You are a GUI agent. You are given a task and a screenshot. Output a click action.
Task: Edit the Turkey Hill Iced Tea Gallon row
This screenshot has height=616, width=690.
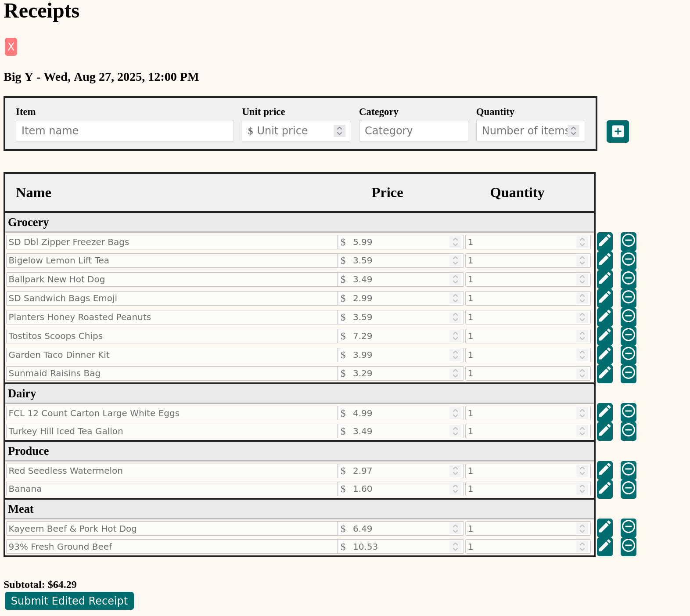(x=604, y=431)
